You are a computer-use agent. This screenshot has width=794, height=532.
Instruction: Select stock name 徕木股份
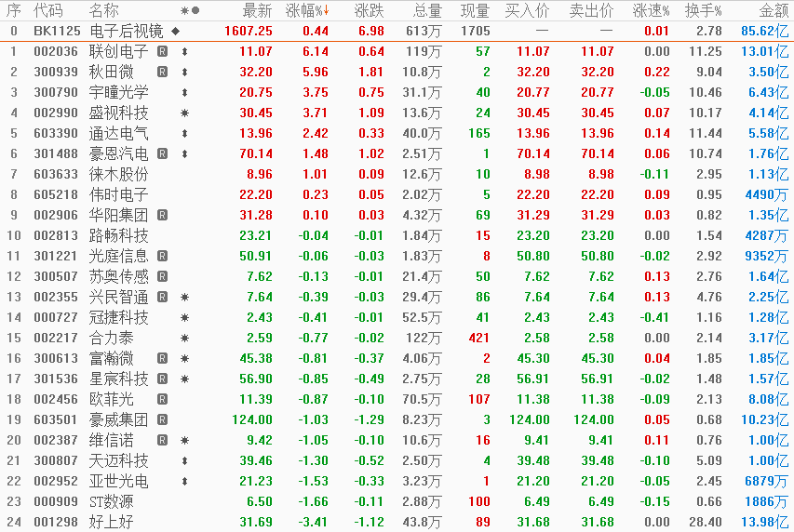point(118,174)
